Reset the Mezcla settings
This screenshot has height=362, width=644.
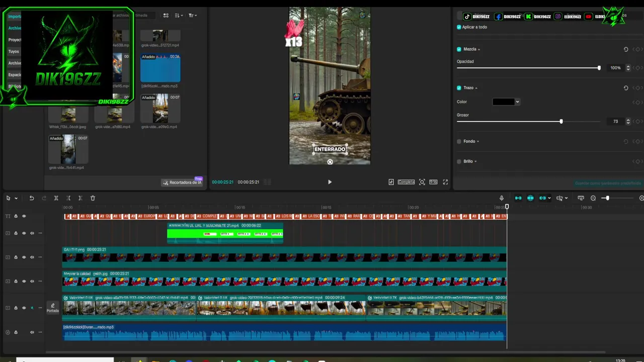coord(626,49)
